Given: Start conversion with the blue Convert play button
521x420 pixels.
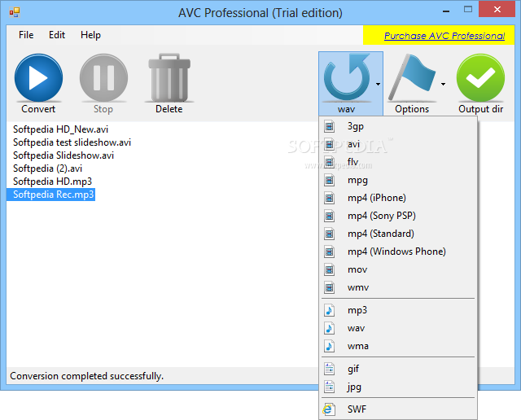Looking at the screenshot, I should point(38,78).
